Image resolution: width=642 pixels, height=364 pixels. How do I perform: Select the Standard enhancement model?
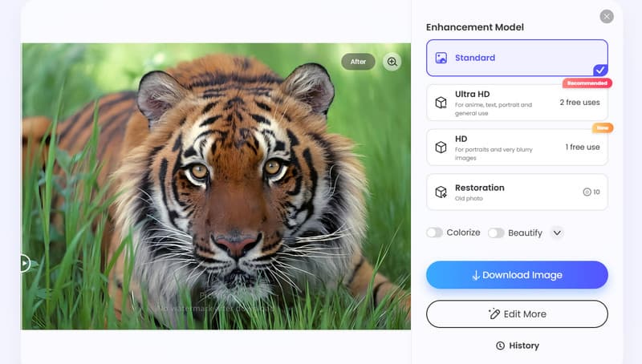tap(517, 58)
